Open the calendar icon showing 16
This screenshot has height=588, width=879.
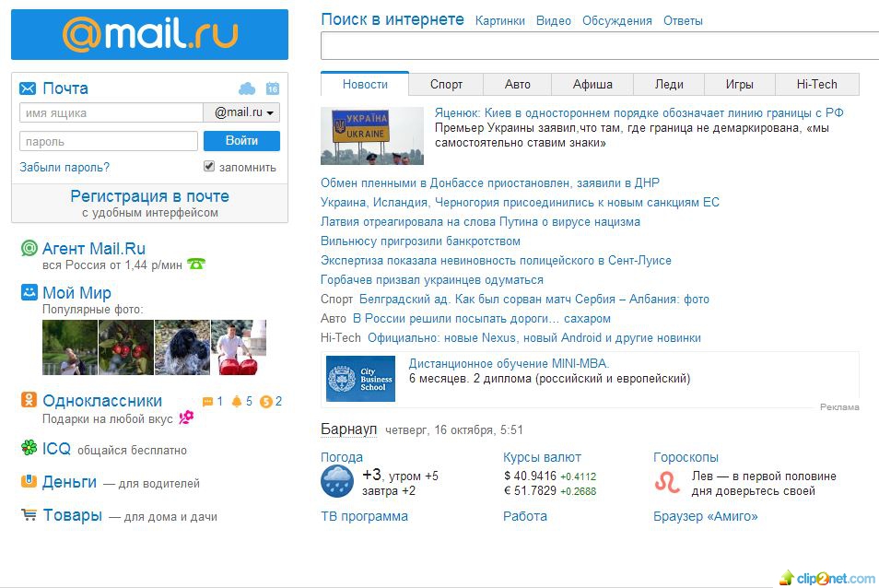273,88
